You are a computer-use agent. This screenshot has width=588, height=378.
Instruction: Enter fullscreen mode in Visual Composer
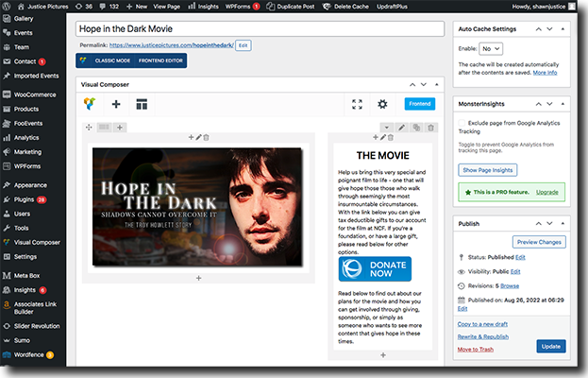pos(357,104)
